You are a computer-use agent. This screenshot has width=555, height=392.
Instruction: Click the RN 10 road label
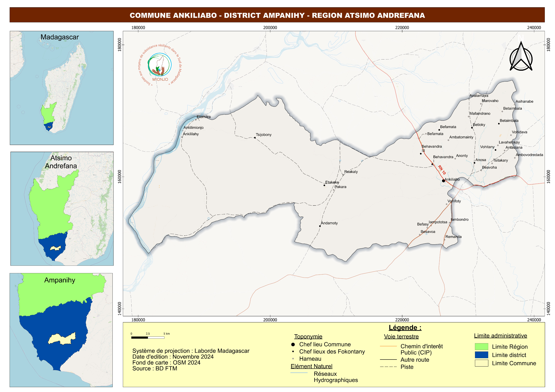442,170
